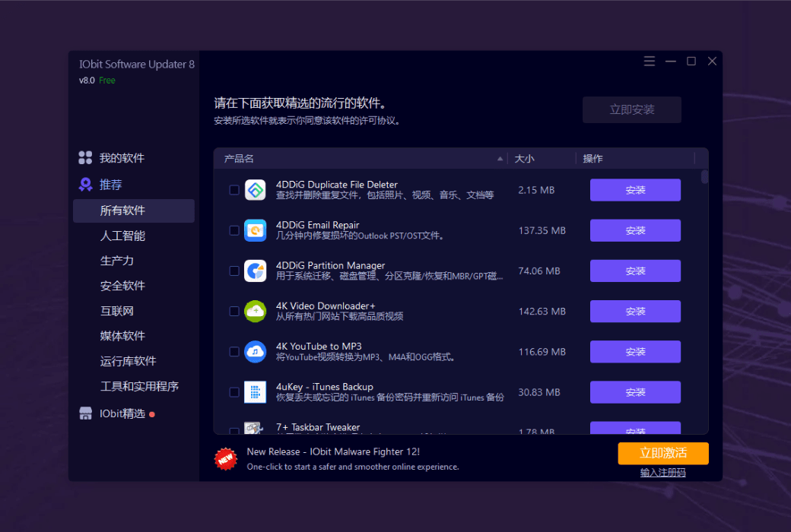Click the 4K YouTube to MP3 title

[x=319, y=347]
